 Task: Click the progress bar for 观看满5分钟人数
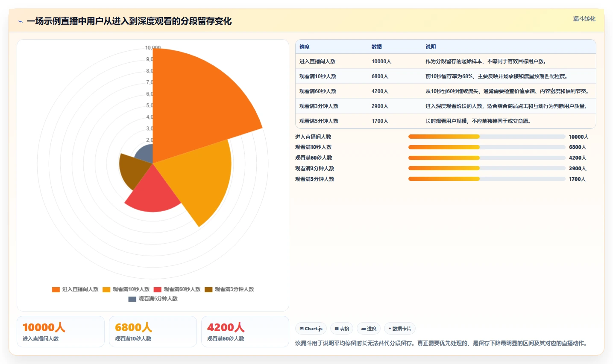click(487, 179)
